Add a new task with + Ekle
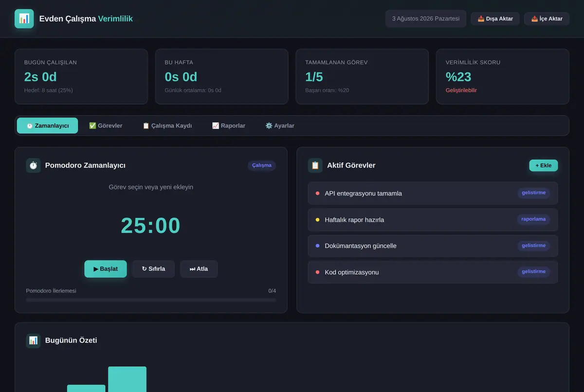584x392 pixels. (544, 165)
